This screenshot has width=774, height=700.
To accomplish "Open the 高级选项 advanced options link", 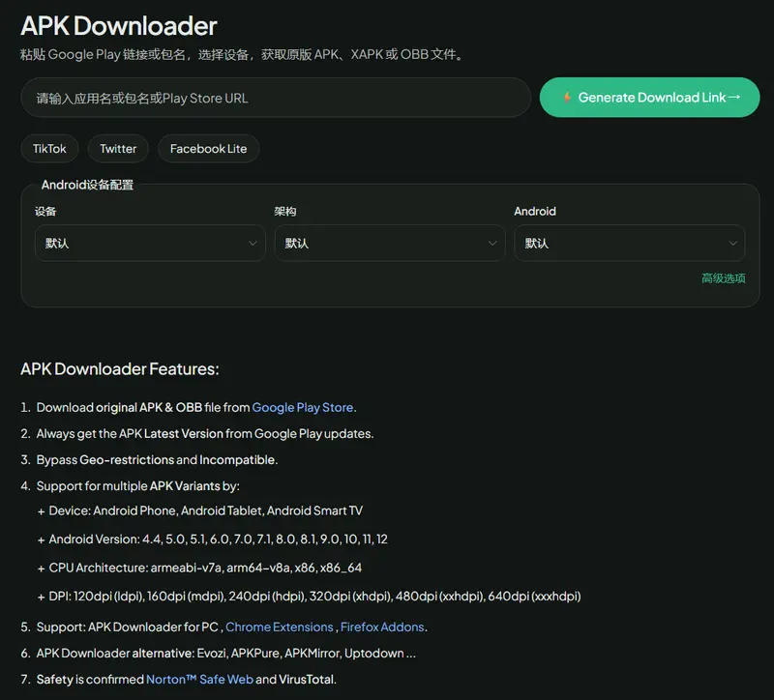I will click(723, 278).
